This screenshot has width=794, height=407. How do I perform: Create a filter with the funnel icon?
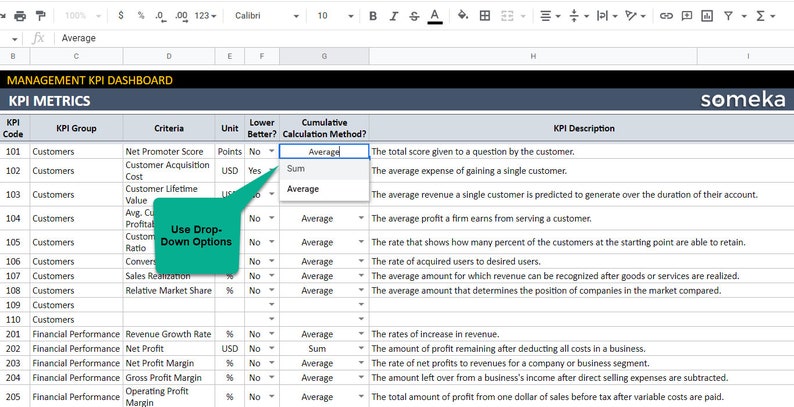click(x=728, y=16)
